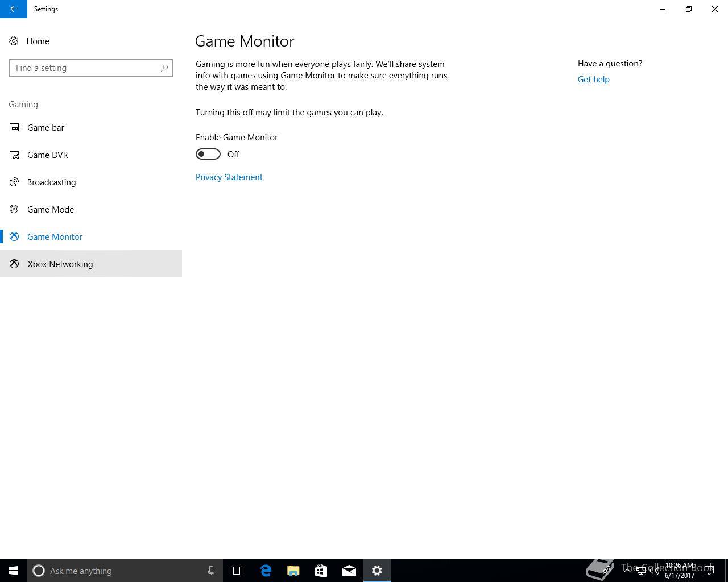
Task: Click the Cortana circle icon
Action: tap(39, 571)
